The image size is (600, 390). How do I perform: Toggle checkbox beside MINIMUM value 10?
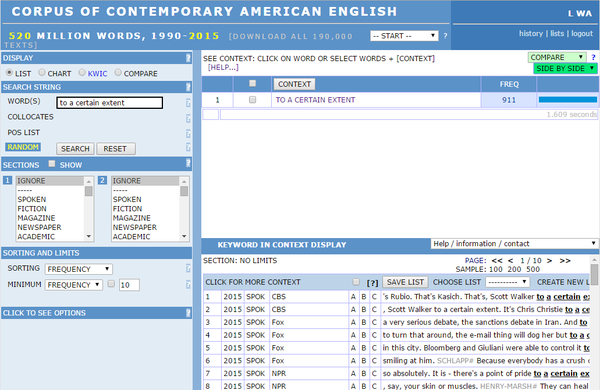[x=111, y=284]
